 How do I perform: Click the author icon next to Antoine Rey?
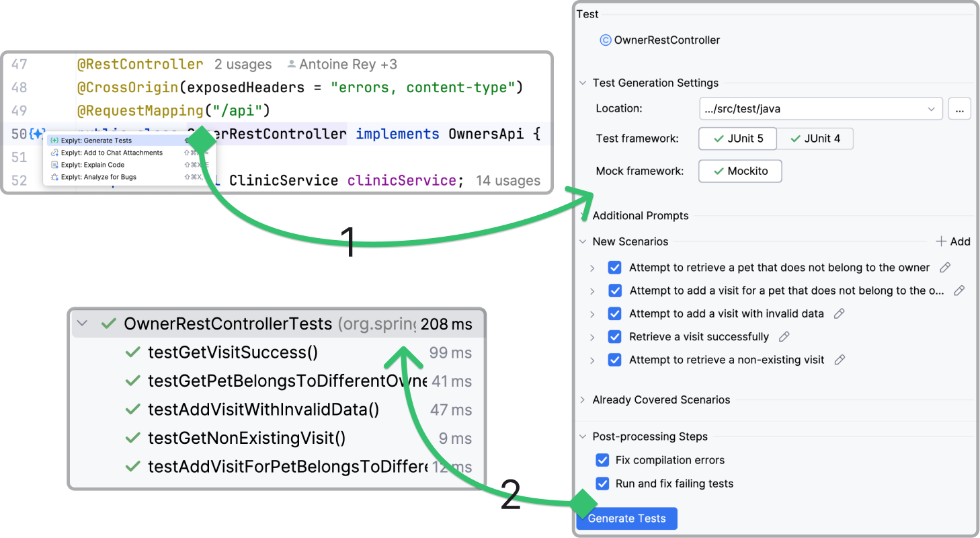tap(291, 65)
